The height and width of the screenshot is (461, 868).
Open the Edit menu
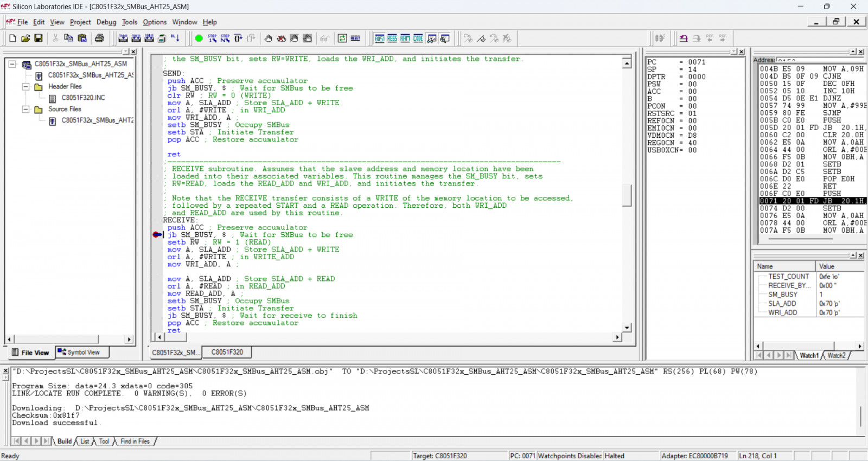39,22
